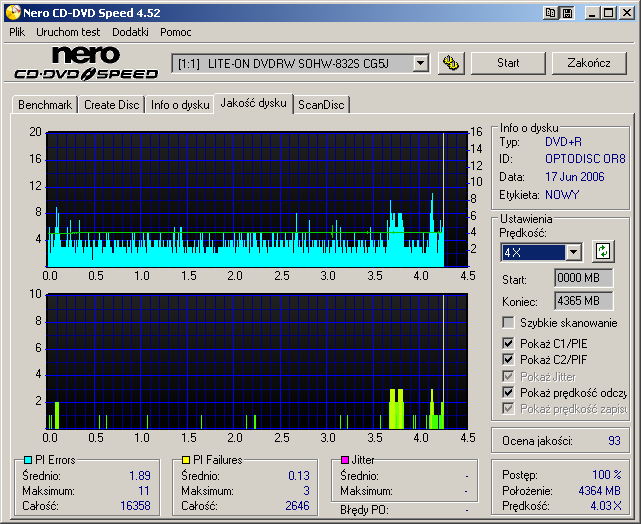Click the Zakończ button
This screenshot has width=641, height=524.
[589, 63]
